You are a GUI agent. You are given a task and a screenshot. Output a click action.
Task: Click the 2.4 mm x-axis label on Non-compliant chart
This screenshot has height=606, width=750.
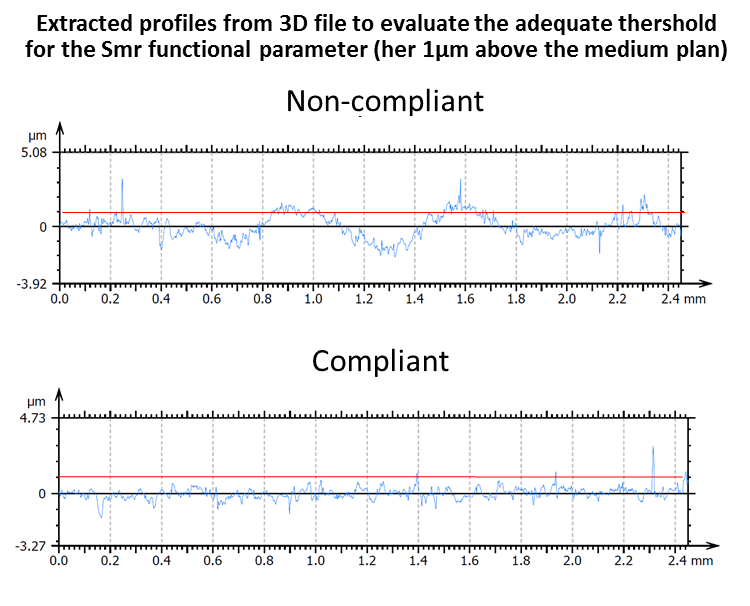coord(683,299)
